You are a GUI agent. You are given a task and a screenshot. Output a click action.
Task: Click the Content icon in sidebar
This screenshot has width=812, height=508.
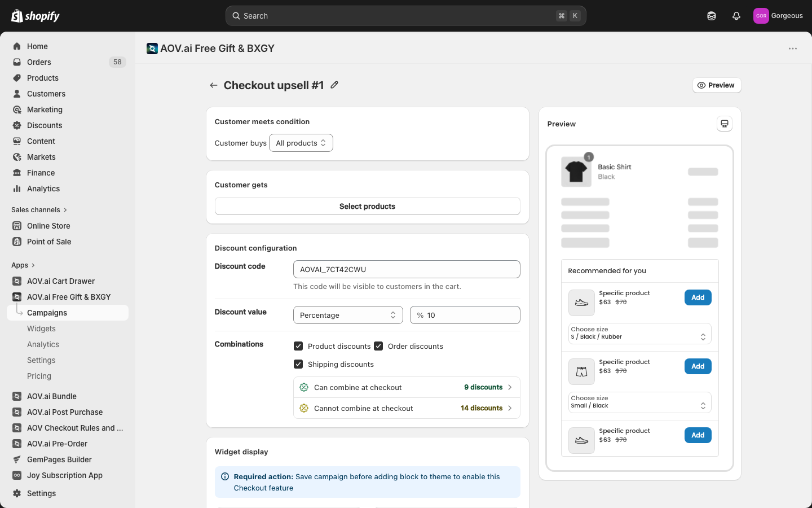17,141
